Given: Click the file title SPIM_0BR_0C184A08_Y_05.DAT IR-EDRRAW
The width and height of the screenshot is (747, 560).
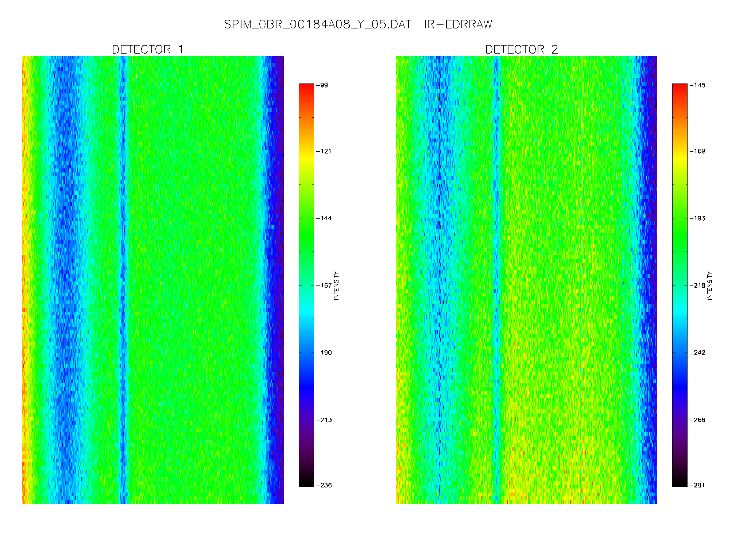Looking at the screenshot, I should [x=358, y=24].
